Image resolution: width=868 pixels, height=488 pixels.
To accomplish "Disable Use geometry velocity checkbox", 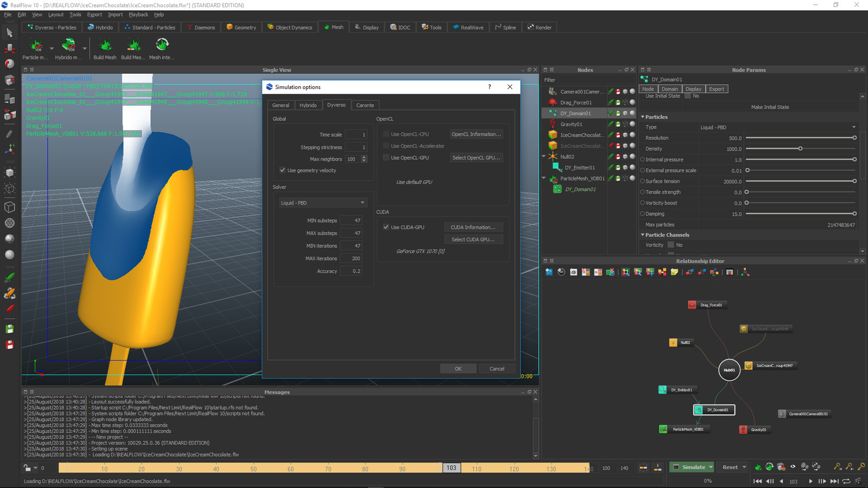I will coord(283,170).
